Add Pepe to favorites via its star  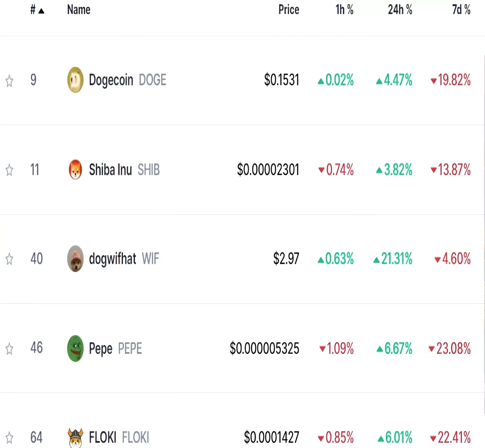click(x=9, y=349)
